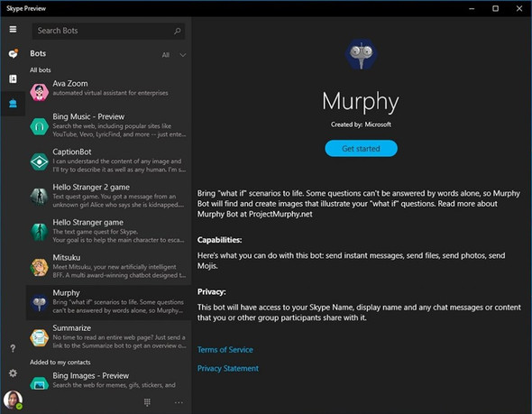Click Mitsuku bot avatar
This screenshot has width=532, height=414.
(40, 267)
